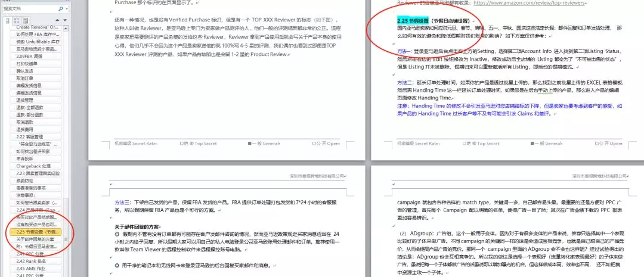
Task: Select heading 'Create Removal Or...'
Action: pos(37,27)
